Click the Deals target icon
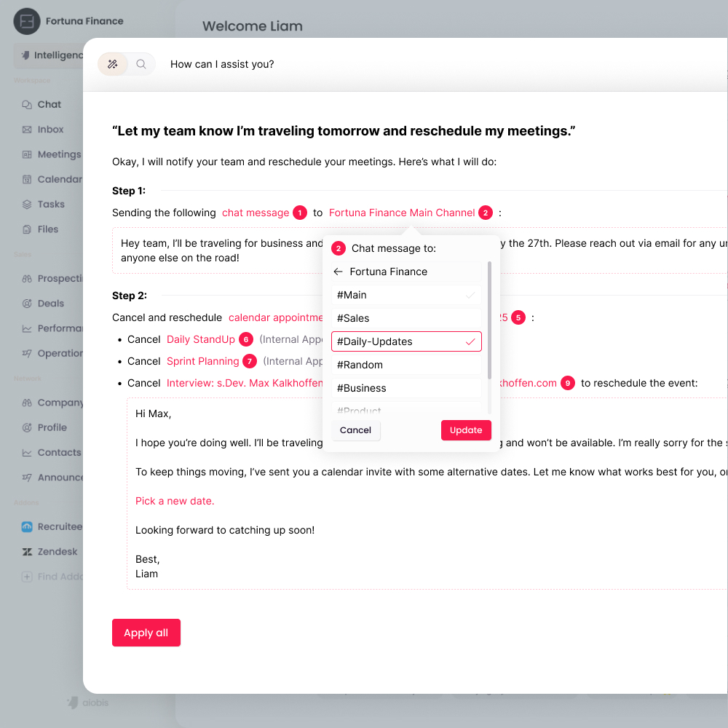 tap(27, 304)
